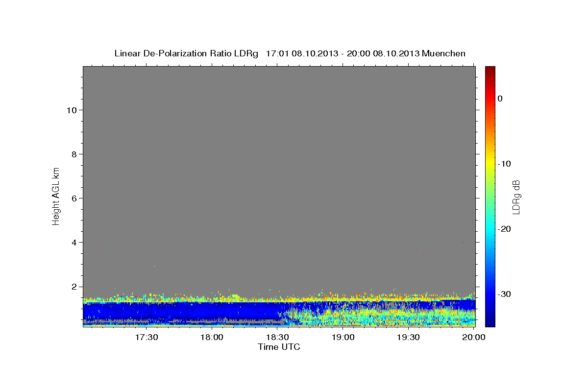This screenshot has height=392, width=588.
Task: Select the 20:00 time tick label
Action: tap(473, 337)
